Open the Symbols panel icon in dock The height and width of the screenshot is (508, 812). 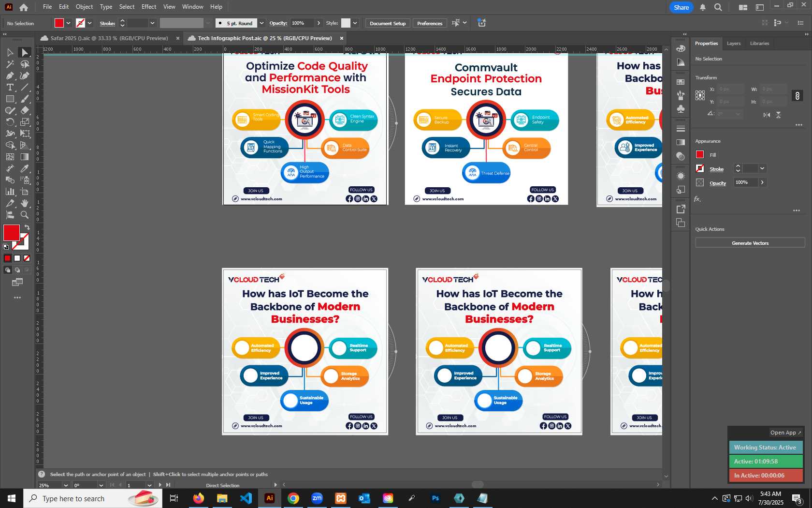click(x=681, y=109)
